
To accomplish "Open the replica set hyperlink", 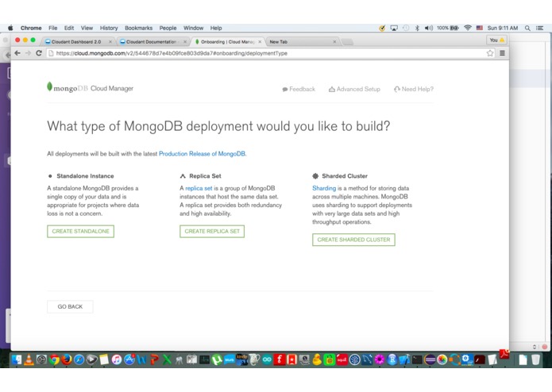I will coord(199,188).
